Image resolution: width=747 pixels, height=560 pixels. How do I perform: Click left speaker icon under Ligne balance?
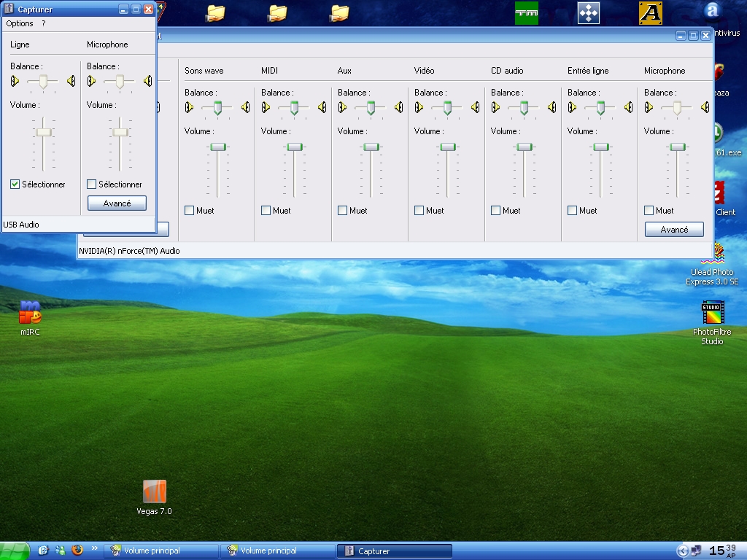15,81
